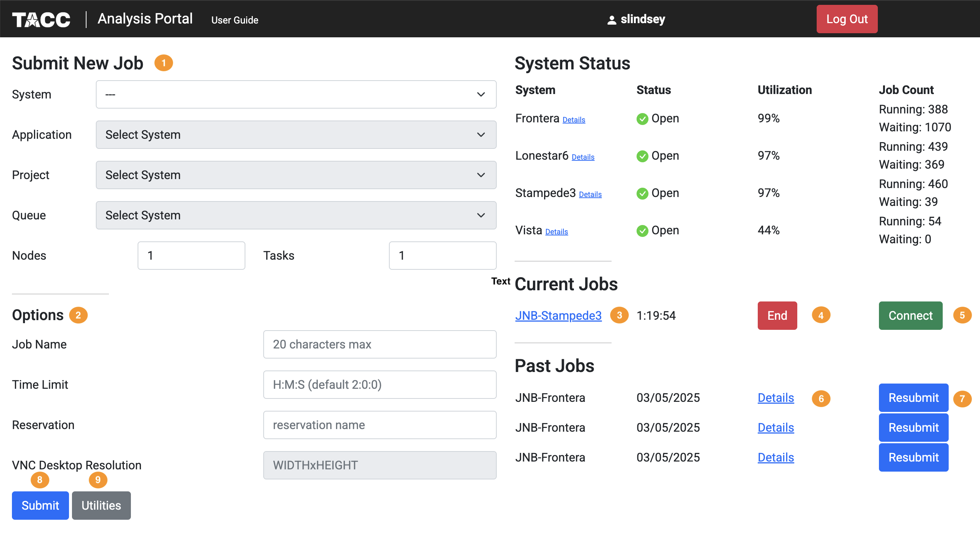Viewport: 980px width, 541px height.
Task: Open Details for third JNB-Frontera past job
Action: click(x=776, y=457)
